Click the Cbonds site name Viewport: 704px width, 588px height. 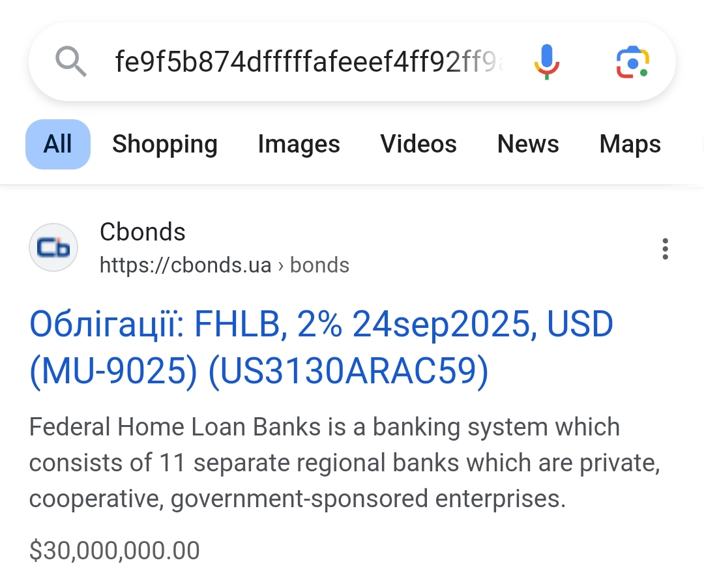click(142, 232)
